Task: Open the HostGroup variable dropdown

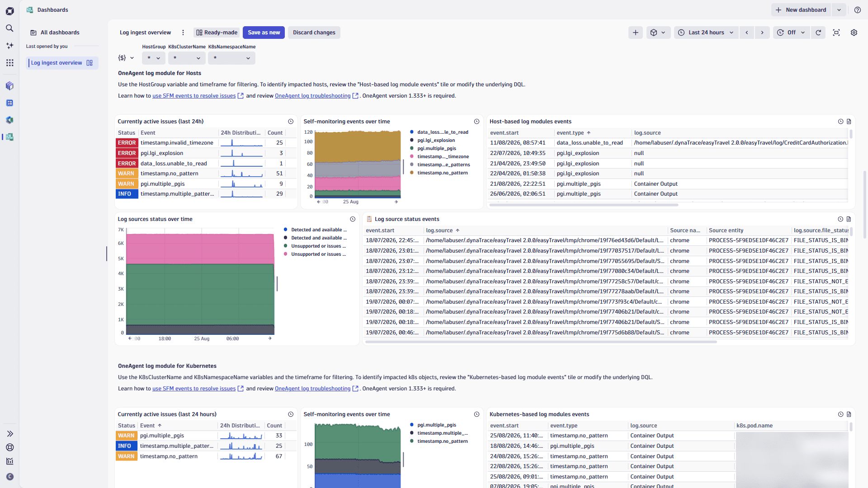Action: pyautogui.click(x=154, y=58)
